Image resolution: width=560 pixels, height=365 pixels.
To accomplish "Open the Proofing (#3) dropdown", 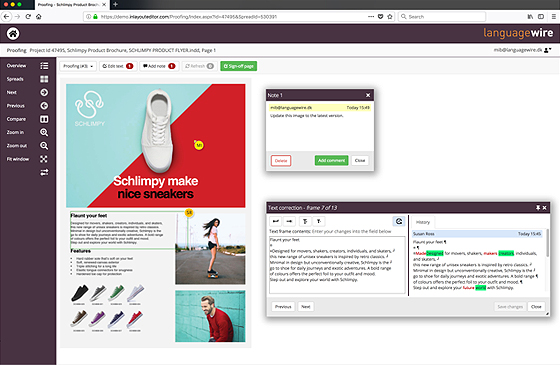I will (78, 66).
